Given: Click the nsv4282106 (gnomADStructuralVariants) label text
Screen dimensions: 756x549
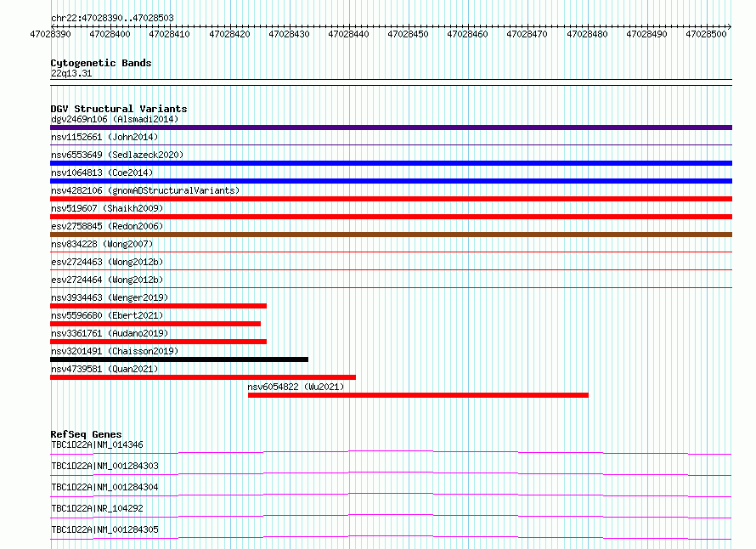Looking at the screenshot, I should (145, 190).
